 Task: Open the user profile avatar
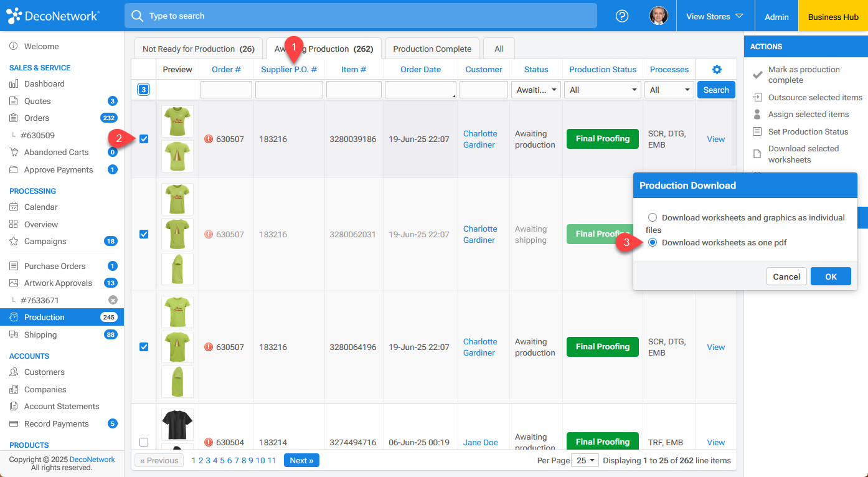coord(658,16)
